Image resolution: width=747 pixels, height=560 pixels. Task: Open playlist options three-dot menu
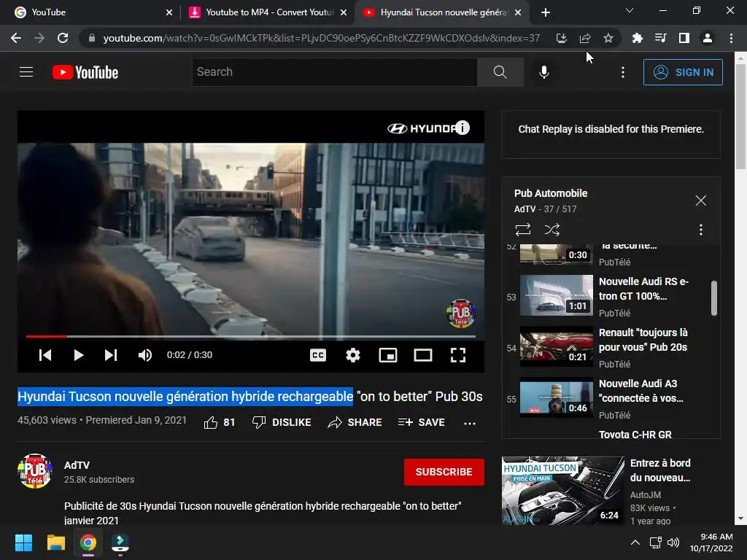click(x=701, y=230)
